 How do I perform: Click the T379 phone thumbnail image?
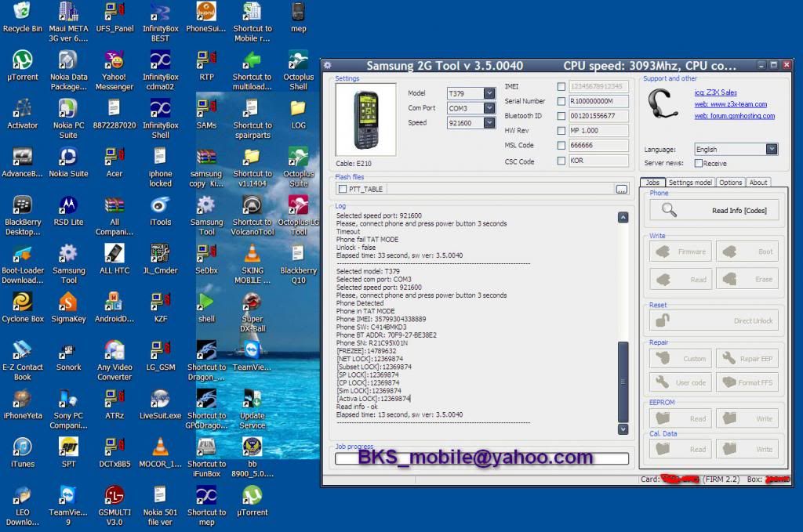point(365,120)
